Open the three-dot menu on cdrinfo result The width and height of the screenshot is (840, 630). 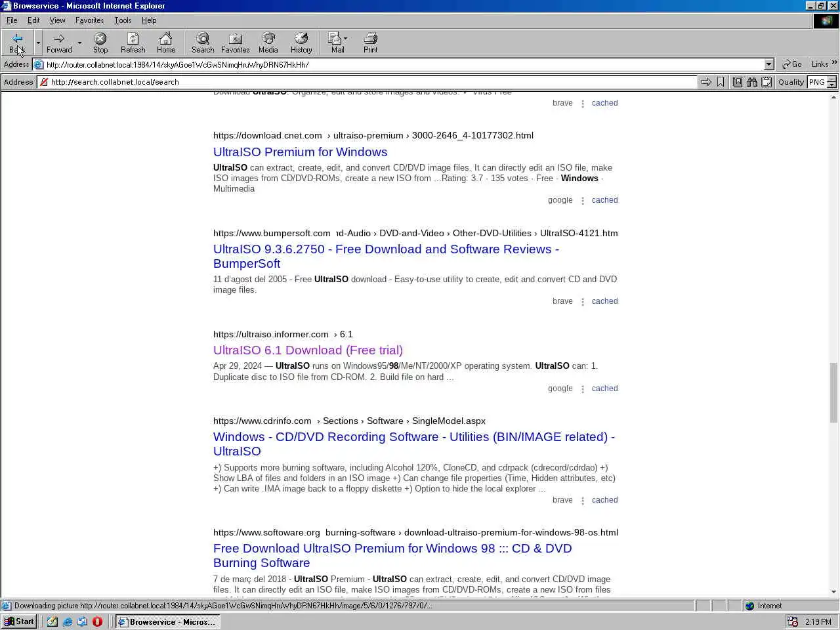click(x=583, y=501)
